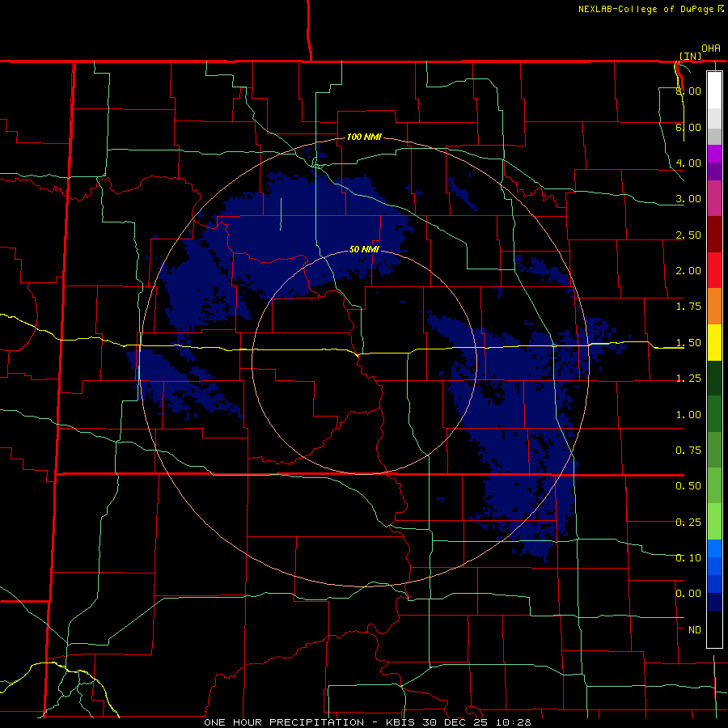This screenshot has width=728, height=728.
Task: Click the 2.50 legend value
Action: click(x=688, y=235)
